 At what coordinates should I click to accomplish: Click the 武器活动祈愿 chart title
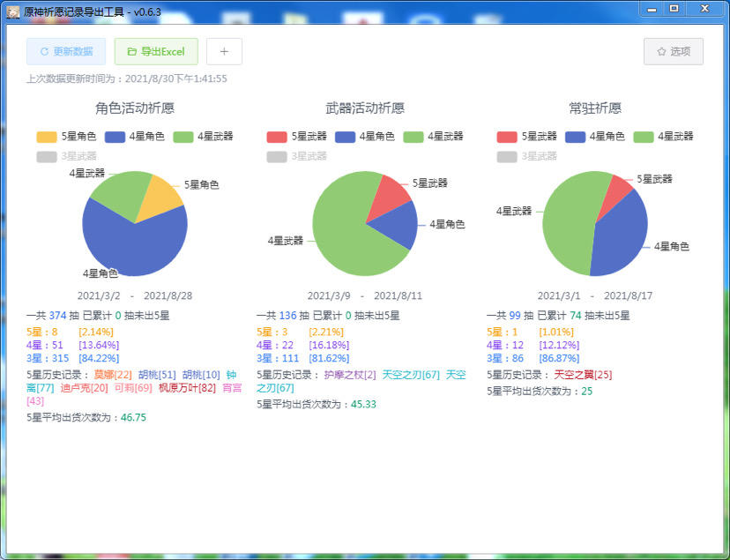[365, 108]
